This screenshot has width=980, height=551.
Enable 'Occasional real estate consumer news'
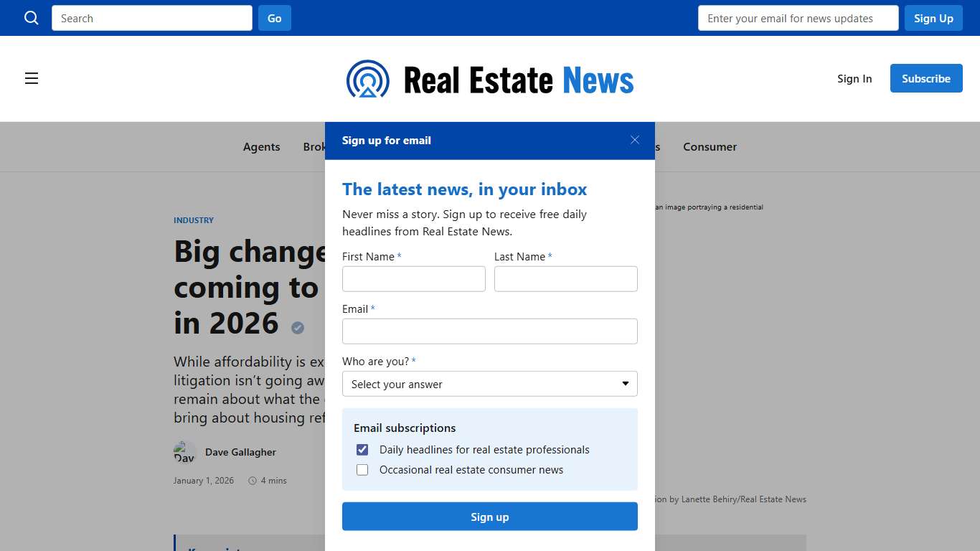(362, 469)
